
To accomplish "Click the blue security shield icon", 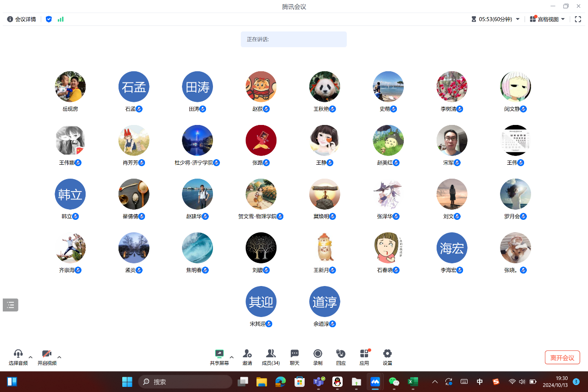I will pyautogui.click(x=49, y=19).
